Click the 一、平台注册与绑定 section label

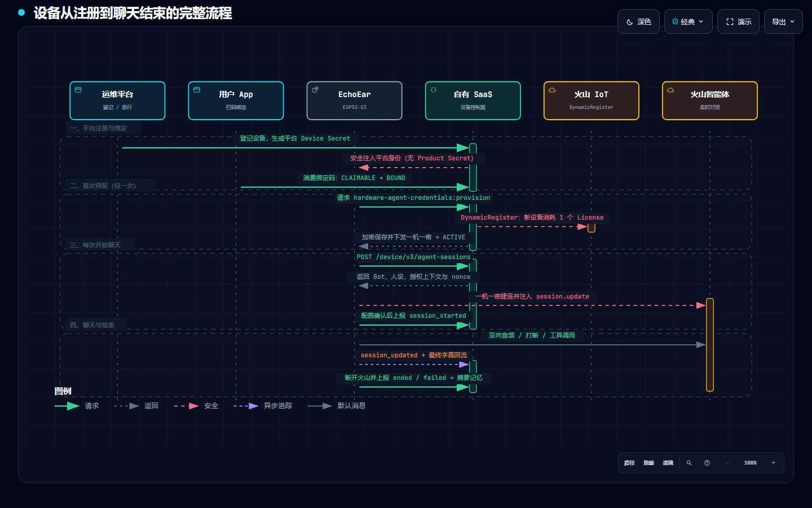pyautogui.click(x=99, y=128)
